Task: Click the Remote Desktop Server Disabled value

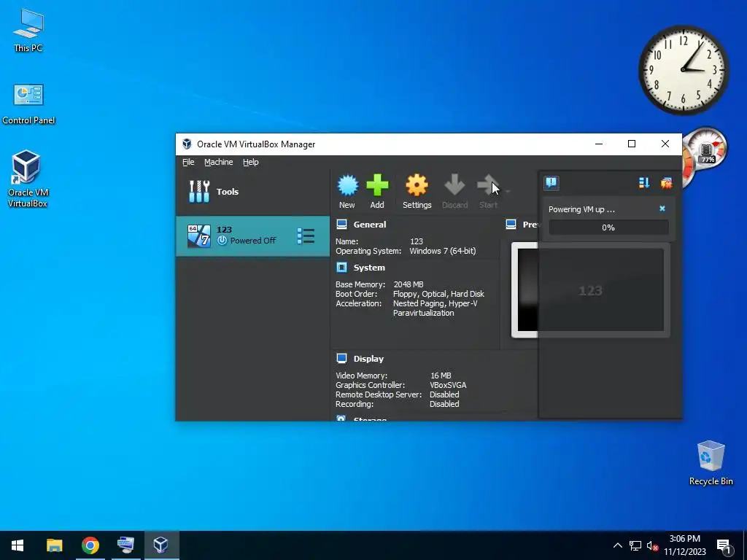Action: 444,394
